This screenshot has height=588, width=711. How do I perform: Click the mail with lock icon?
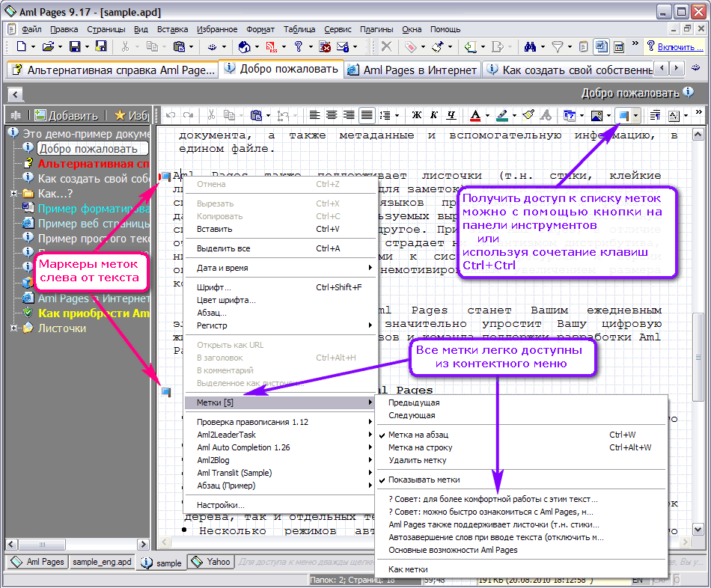pos(343,46)
